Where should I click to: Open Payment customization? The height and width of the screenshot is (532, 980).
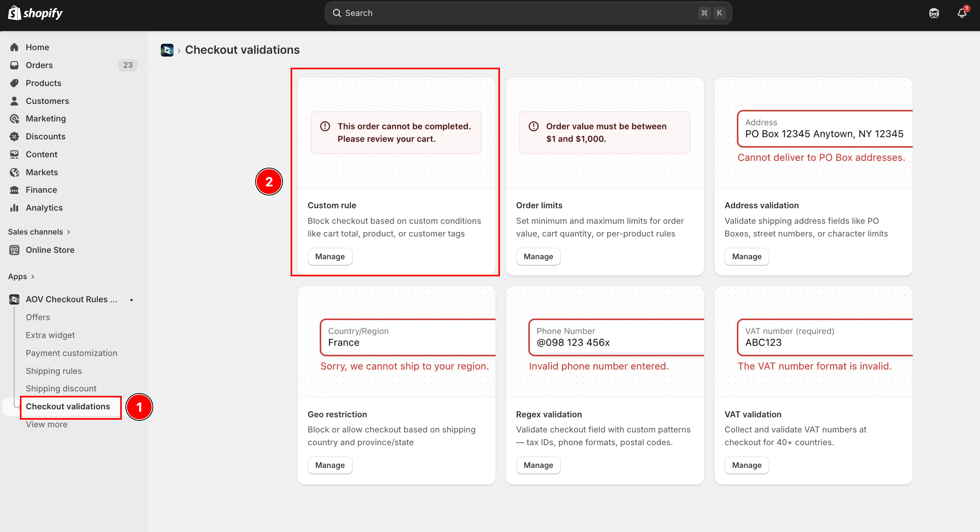click(72, 353)
